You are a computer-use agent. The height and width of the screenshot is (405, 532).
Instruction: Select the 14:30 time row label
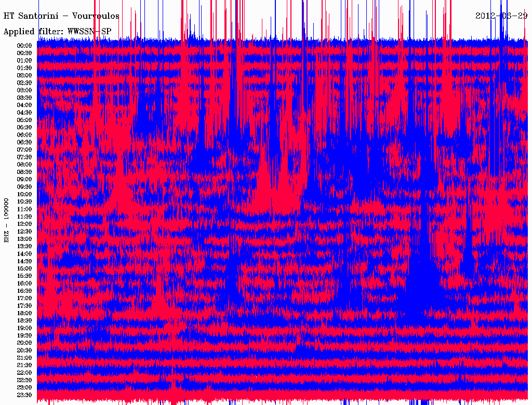pyautogui.click(x=24, y=261)
